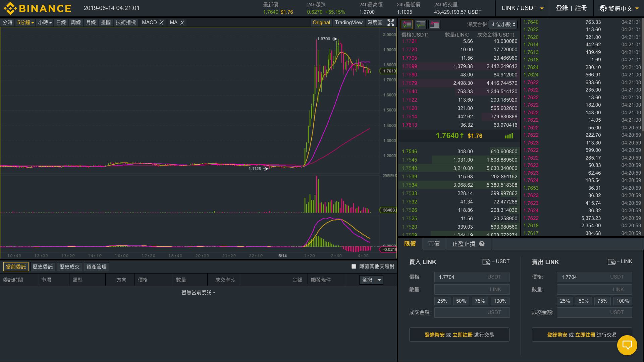Switch to Original chart view
Viewport: 644px width, 362px height.
coord(321,22)
